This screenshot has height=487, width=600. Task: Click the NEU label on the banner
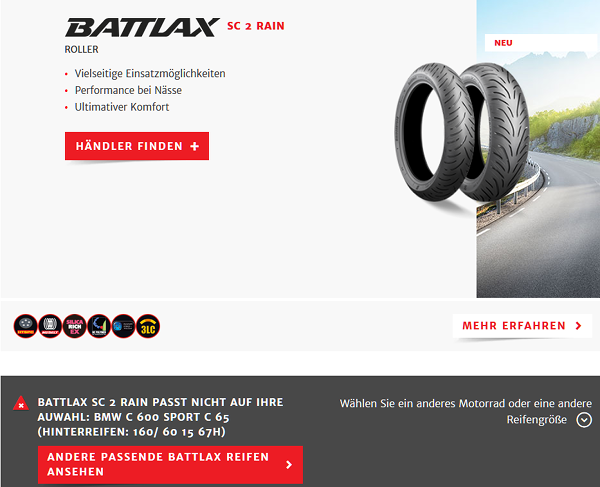[503, 43]
